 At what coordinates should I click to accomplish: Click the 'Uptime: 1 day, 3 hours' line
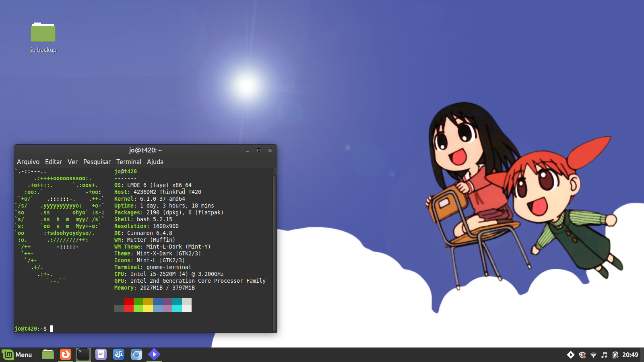[164, 206]
